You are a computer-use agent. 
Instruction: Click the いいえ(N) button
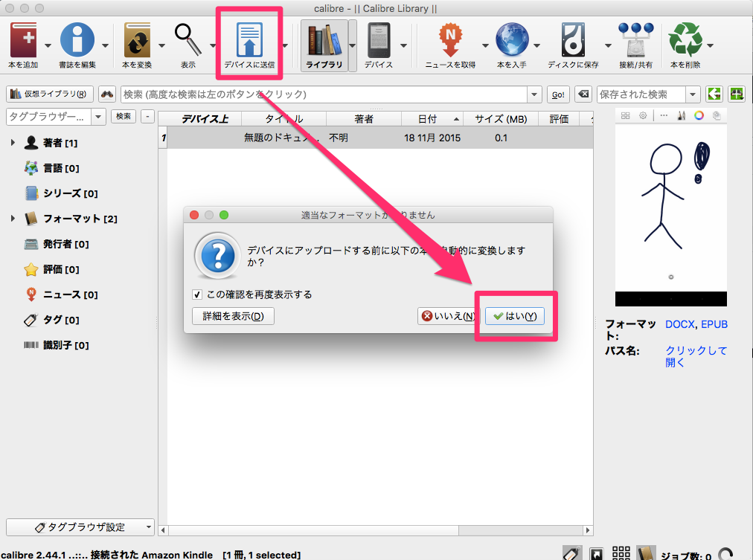click(x=447, y=316)
